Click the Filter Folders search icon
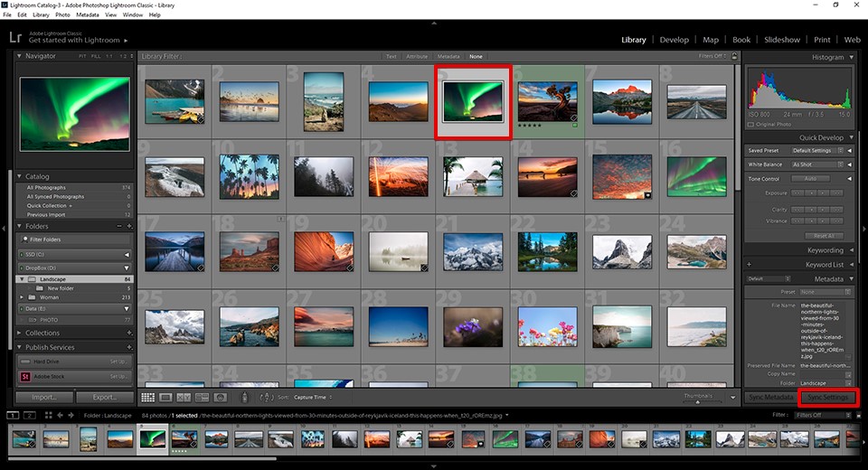Screen dimensions: 868x470 (25, 240)
